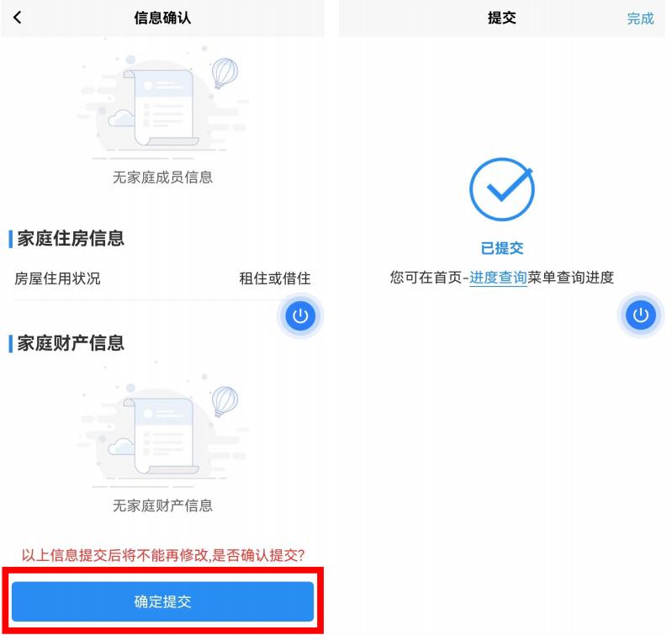Screen dimensions: 672x635
Task: Go back using the top-left arrow
Action: pyautogui.click(x=18, y=18)
